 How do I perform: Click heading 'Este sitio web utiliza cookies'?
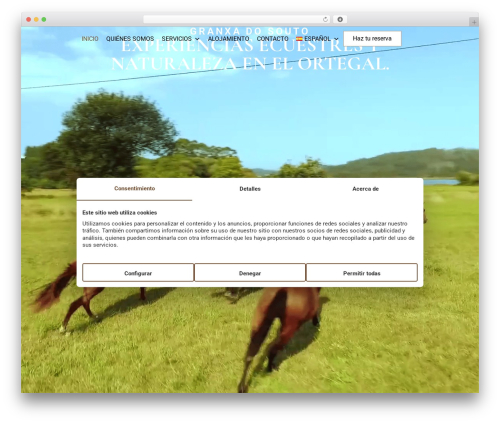(120, 213)
